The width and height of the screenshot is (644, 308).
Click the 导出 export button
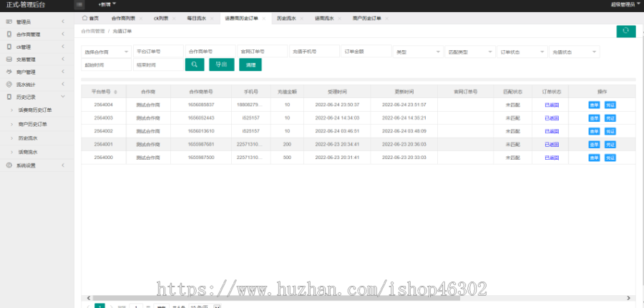pos(222,64)
